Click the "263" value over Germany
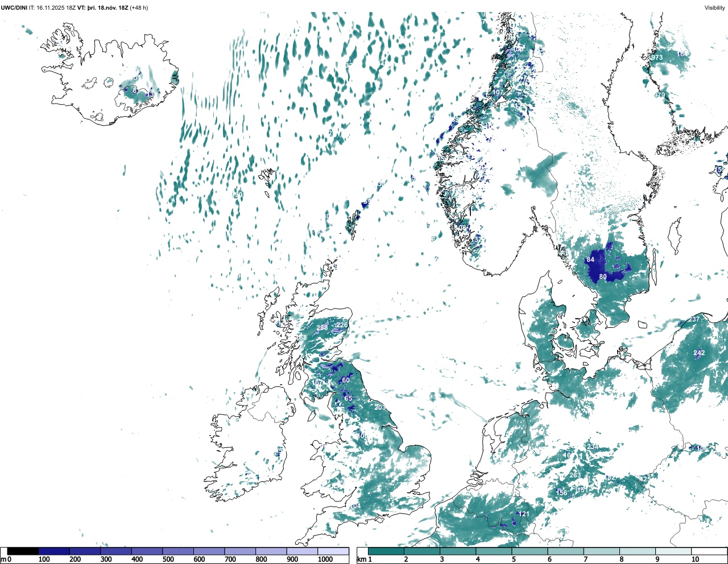The height and width of the screenshot is (564, 728). point(575,475)
